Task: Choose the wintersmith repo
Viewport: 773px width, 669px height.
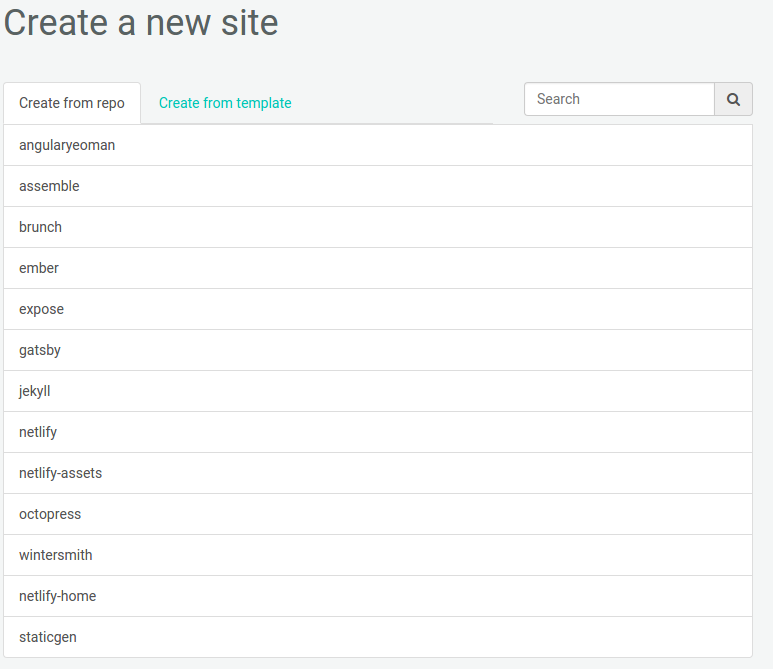Action: click(378, 554)
